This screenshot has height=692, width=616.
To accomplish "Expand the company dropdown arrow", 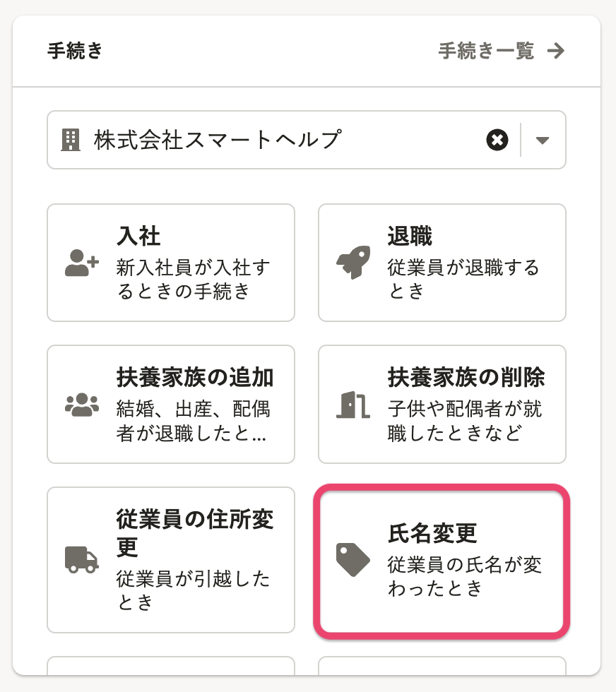I will click(x=543, y=140).
